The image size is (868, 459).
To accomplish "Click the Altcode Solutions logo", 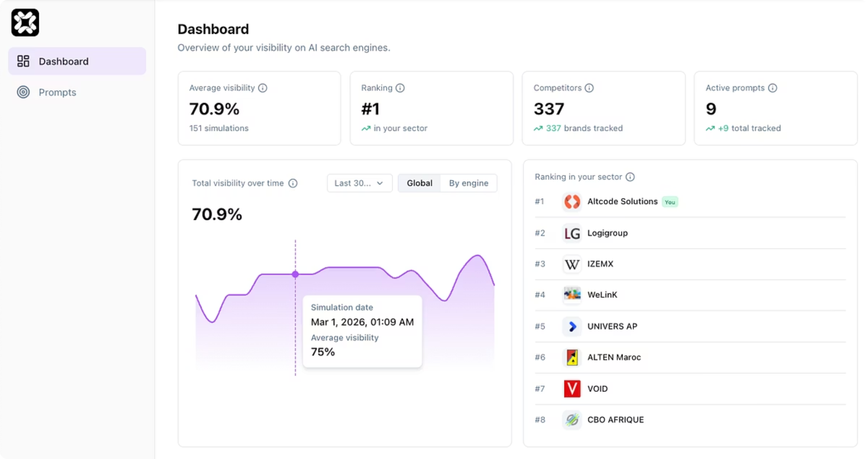I will [x=572, y=202].
